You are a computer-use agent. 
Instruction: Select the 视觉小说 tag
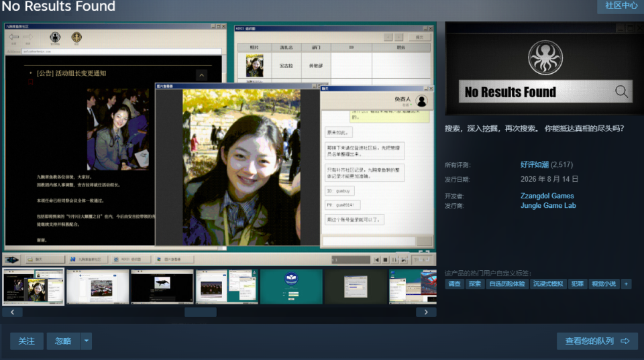click(603, 284)
